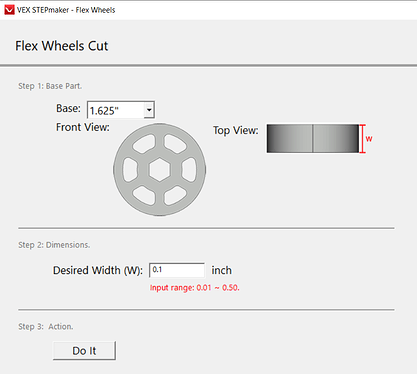Click the Top View: label
This screenshot has height=374, width=417.
(236, 130)
